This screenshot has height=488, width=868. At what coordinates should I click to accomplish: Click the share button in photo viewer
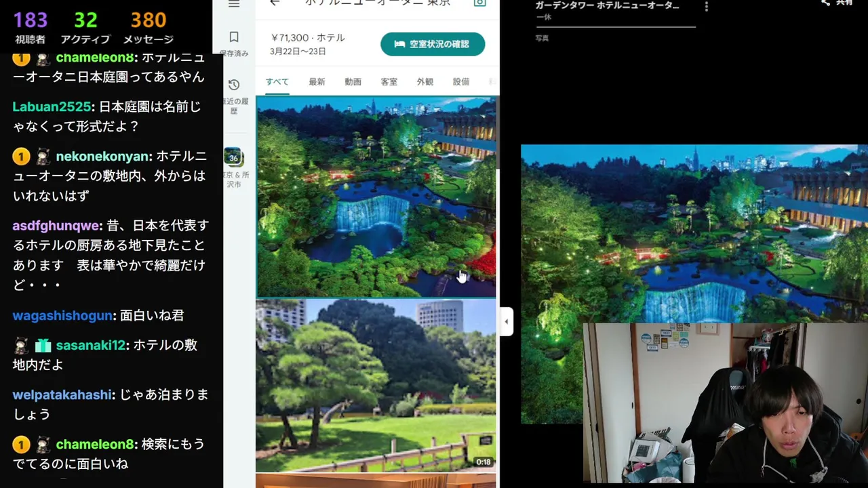836,3
